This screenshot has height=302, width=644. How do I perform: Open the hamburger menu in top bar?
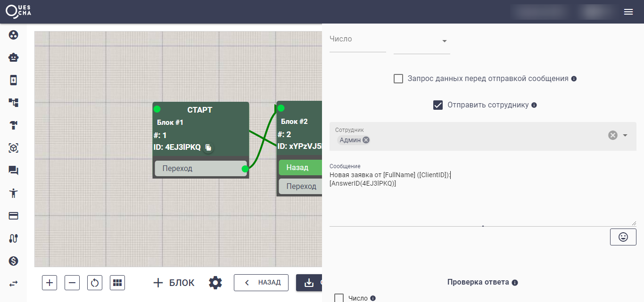pyautogui.click(x=628, y=12)
